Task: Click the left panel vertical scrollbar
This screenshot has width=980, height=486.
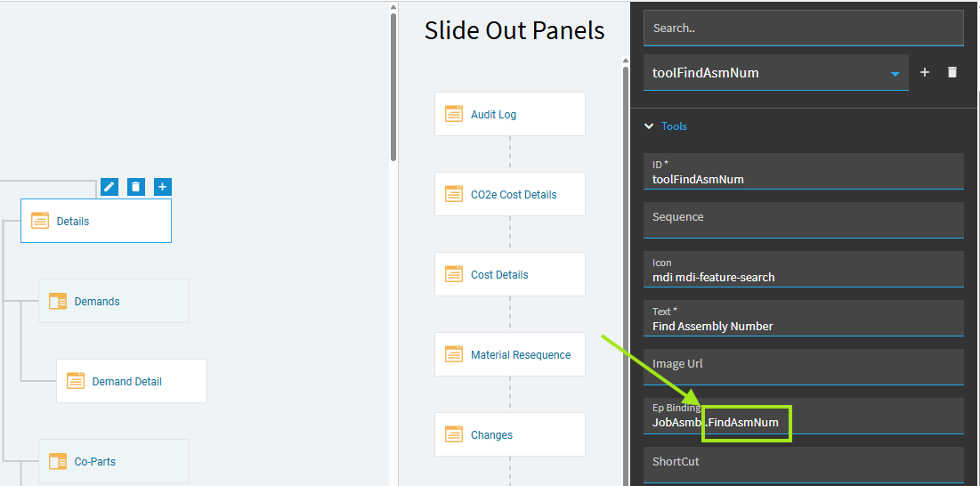Action: tap(393, 89)
